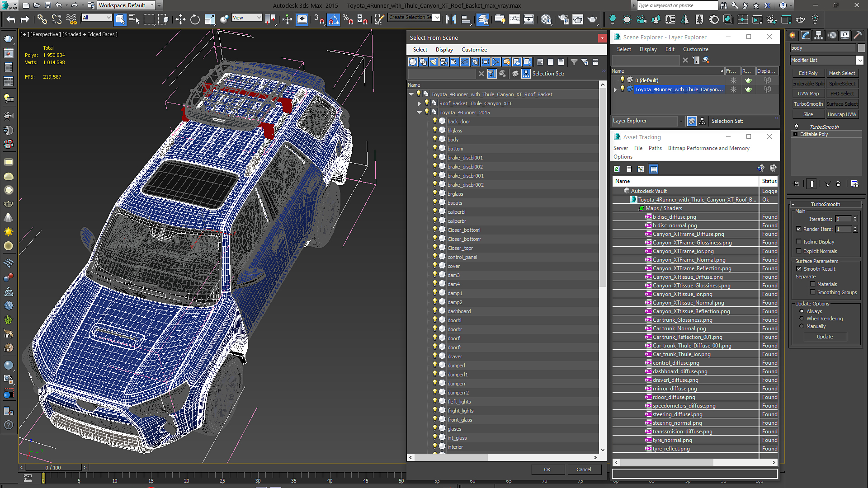Click Open File folder icon
This screenshot has height=488, width=868.
pos(37,5)
